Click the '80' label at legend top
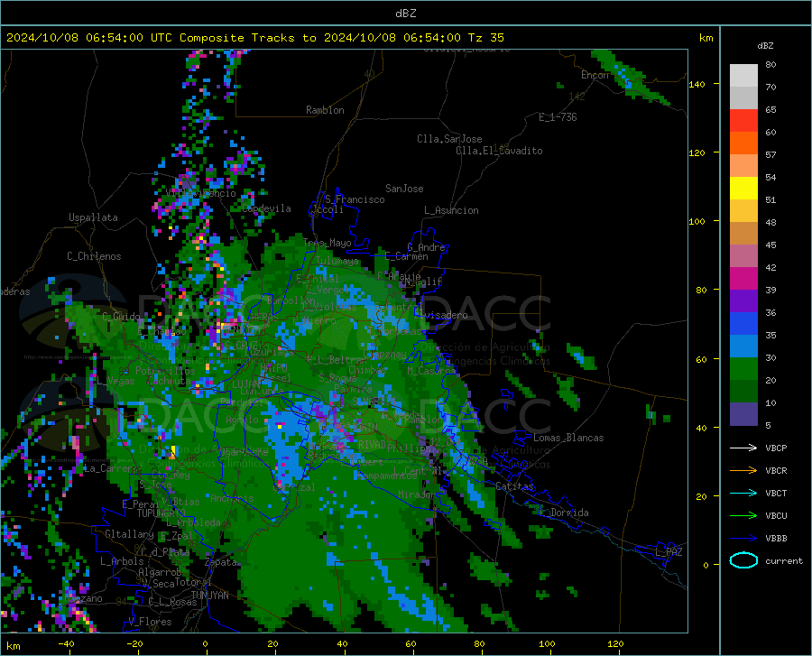 pos(770,65)
